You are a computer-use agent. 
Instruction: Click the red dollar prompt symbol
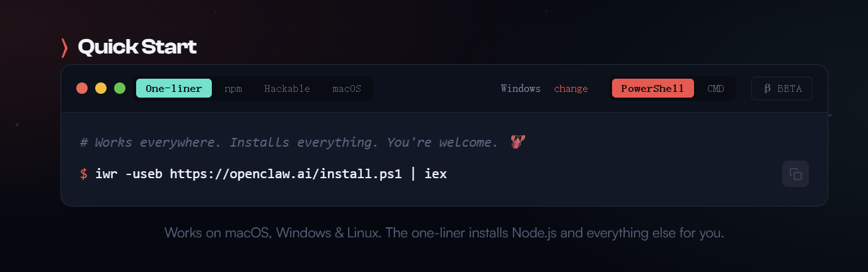(84, 174)
